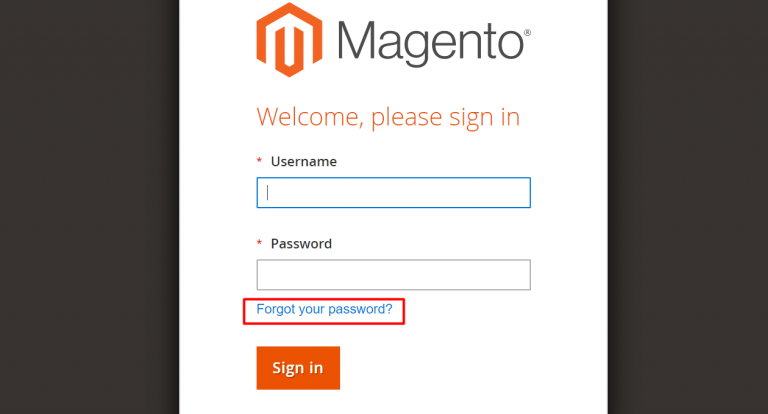
Task: Click the dark background right of panel
Action: coord(688,207)
